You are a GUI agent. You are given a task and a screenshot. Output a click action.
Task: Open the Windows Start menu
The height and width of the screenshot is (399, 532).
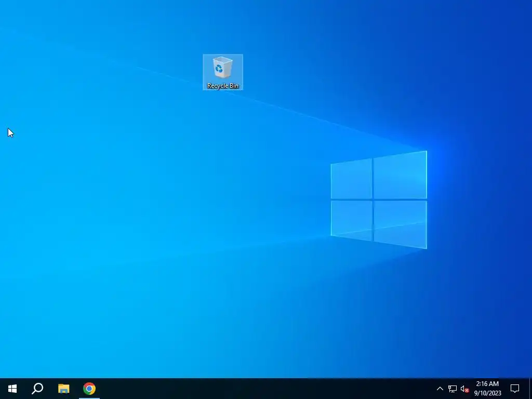(x=12, y=389)
